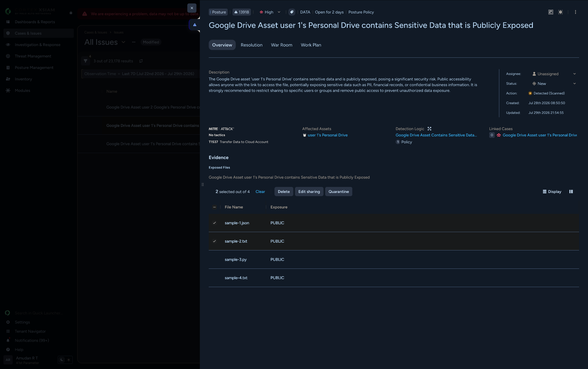Click the File Name column header
The image size is (588, 369).
pos(234,207)
